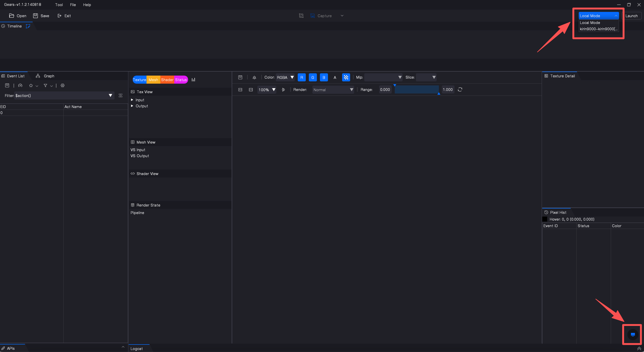644x352 pixels.
Task: Expand the Input tree node
Action: (132, 100)
